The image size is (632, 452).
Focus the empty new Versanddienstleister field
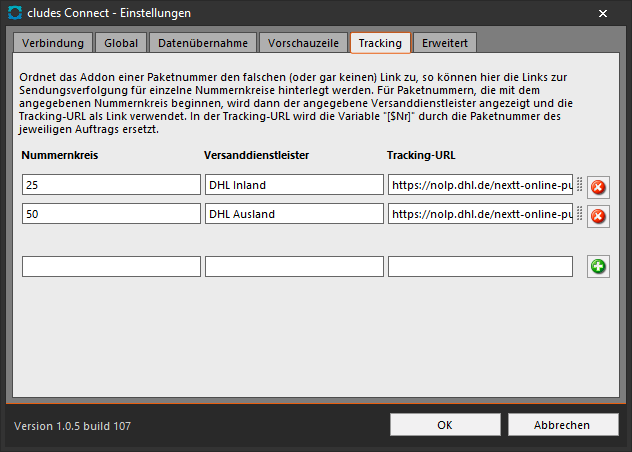point(294,267)
